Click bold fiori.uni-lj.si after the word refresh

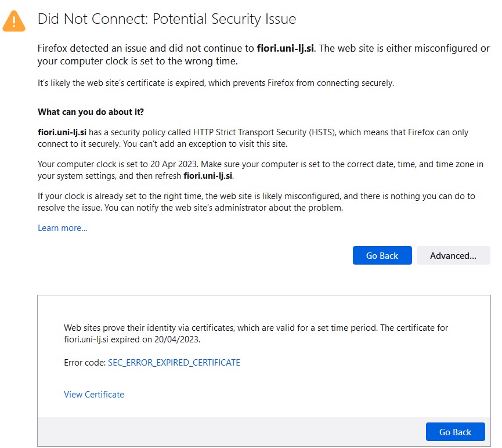(208, 176)
